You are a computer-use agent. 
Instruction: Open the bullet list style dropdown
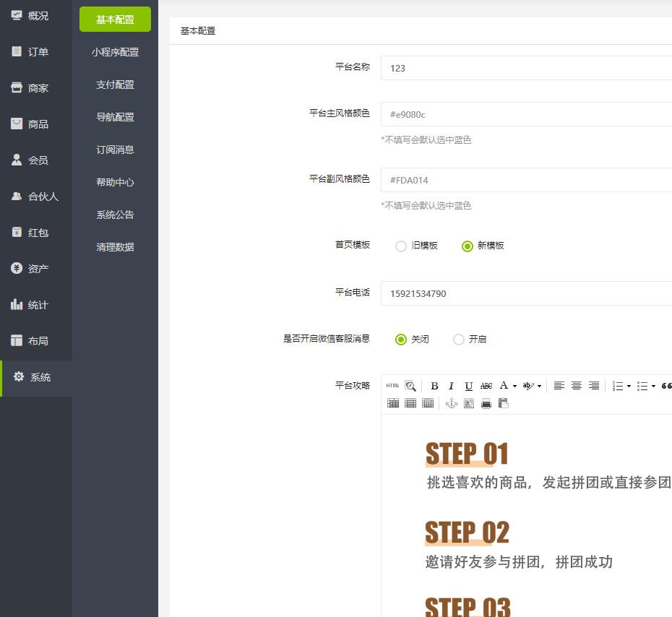(x=653, y=386)
